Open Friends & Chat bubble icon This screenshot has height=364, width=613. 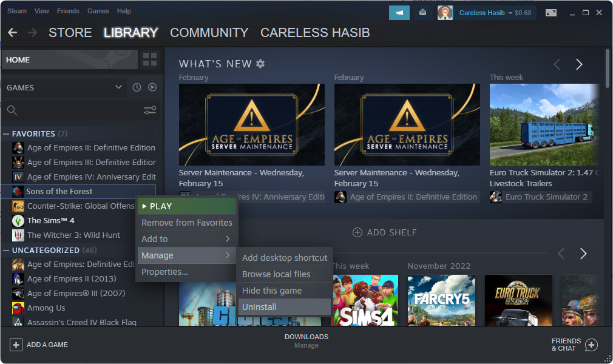(x=591, y=345)
